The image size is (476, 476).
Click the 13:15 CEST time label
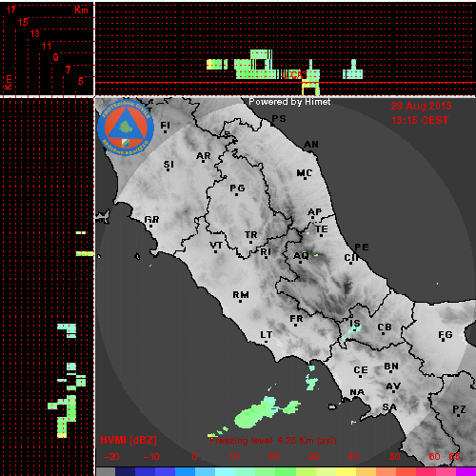tap(420, 120)
